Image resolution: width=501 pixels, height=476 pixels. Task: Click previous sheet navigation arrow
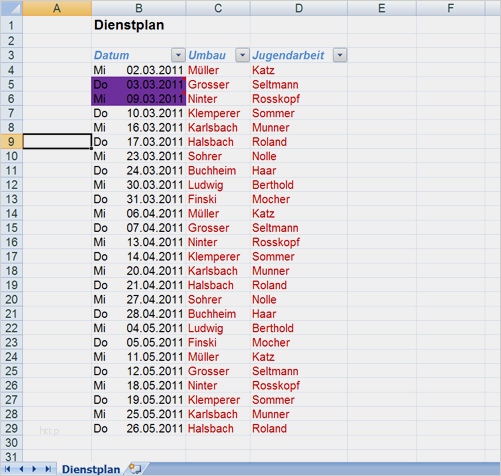21,469
